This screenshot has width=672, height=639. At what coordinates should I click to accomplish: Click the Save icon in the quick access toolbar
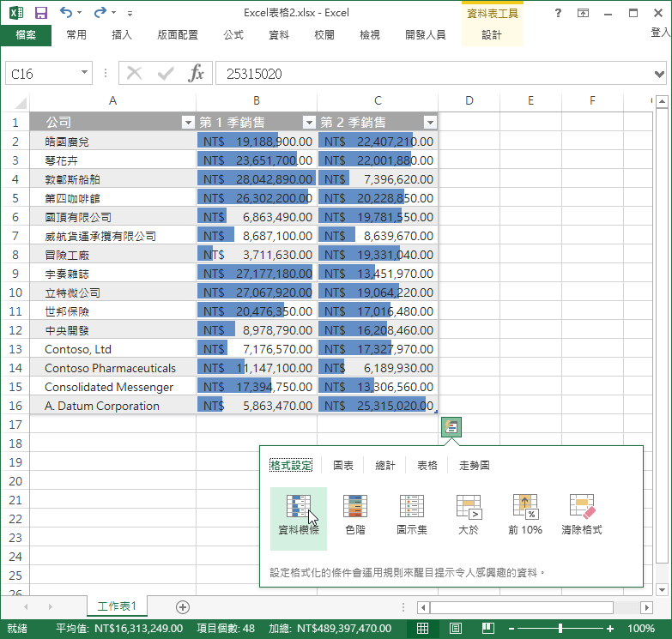tap(40, 13)
